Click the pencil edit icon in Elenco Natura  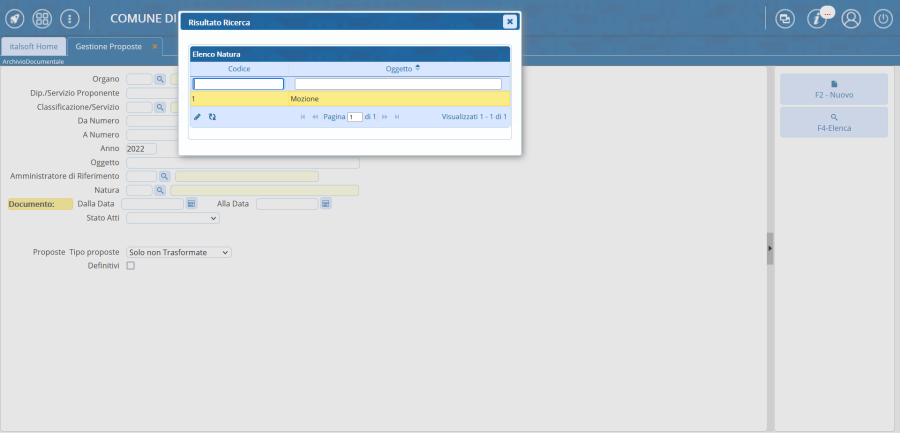click(197, 117)
